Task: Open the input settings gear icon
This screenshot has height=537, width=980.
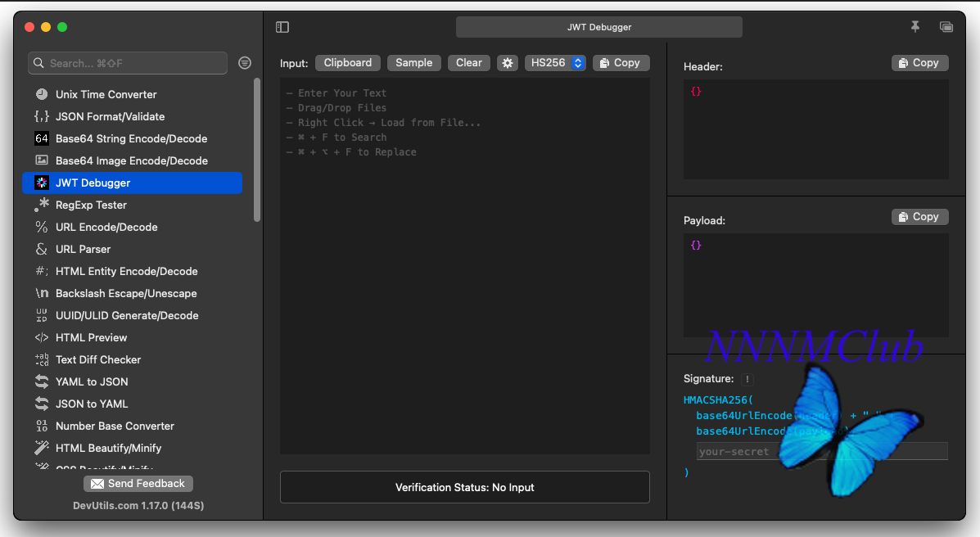Action: [x=508, y=63]
